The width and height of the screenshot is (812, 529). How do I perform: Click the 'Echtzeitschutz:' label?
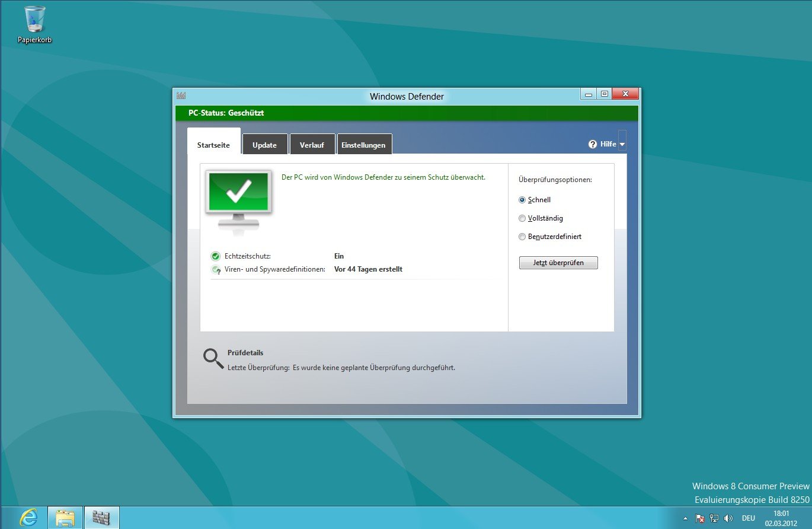coord(248,256)
